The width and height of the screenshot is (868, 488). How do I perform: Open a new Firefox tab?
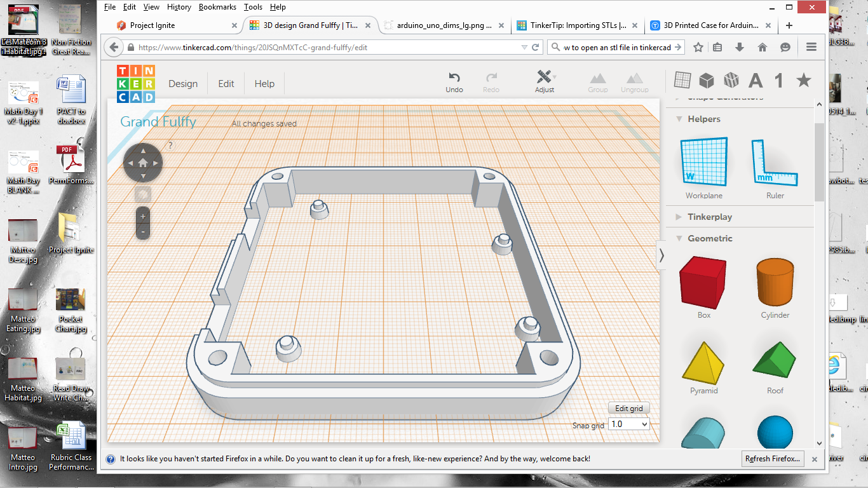(789, 25)
